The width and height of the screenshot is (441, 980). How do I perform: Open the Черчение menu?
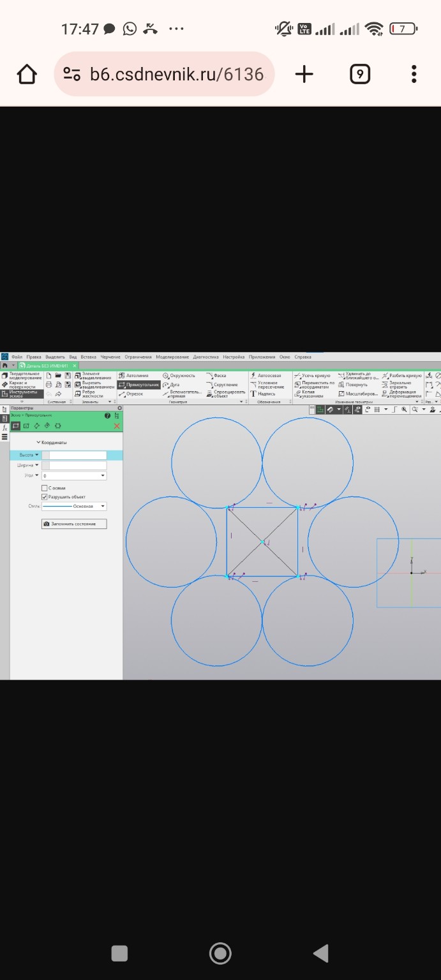(110, 357)
